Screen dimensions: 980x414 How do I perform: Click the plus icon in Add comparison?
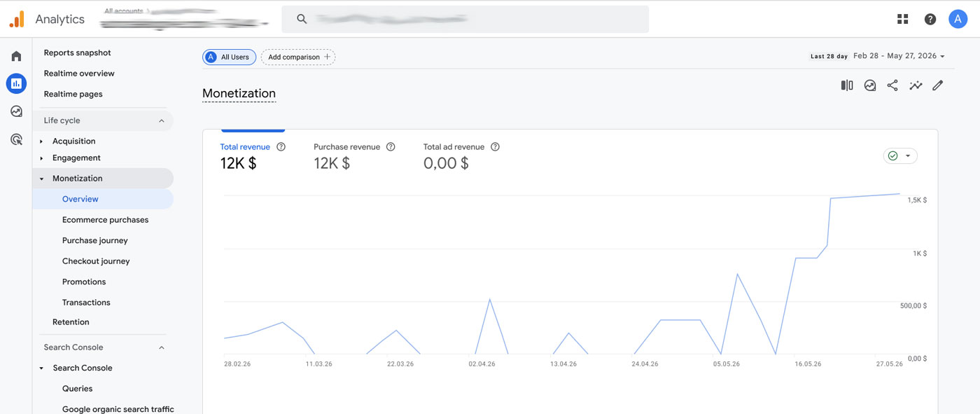[x=327, y=57]
